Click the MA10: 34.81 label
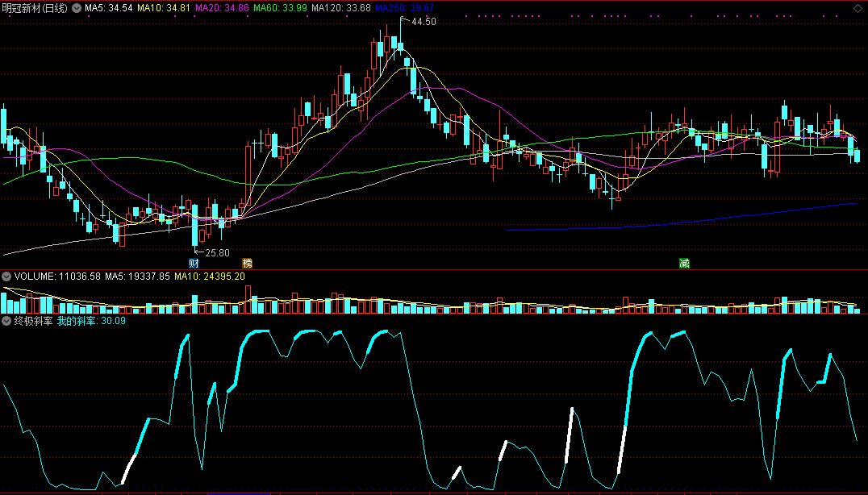Image resolution: width=868 pixels, height=495 pixels. [x=163, y=8]
